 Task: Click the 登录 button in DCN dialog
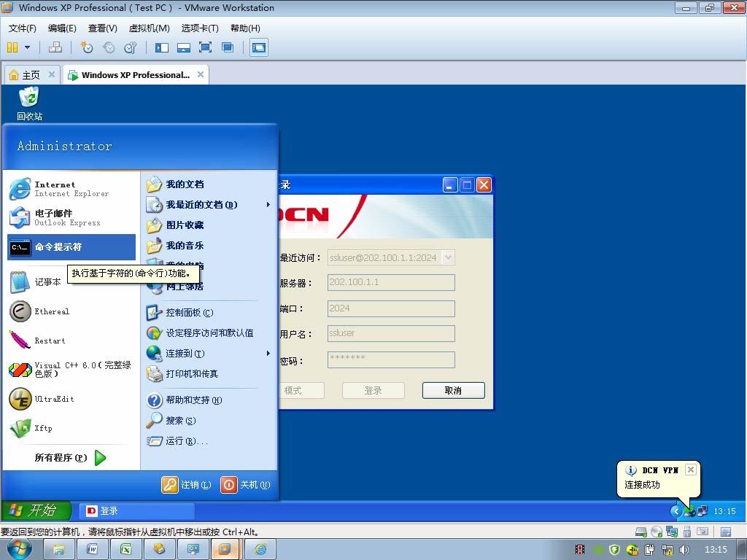point(373,391)
